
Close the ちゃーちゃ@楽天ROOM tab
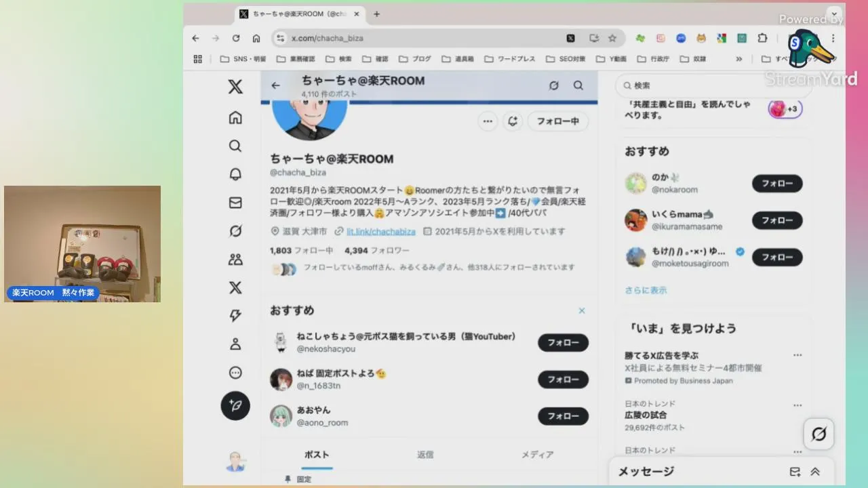(x=357, y=14)
